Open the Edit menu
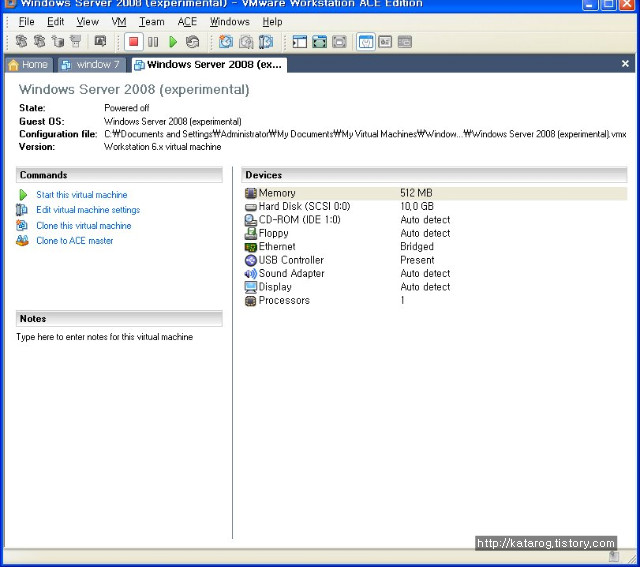This screenshot has width=640, height=567. [56, 22]
